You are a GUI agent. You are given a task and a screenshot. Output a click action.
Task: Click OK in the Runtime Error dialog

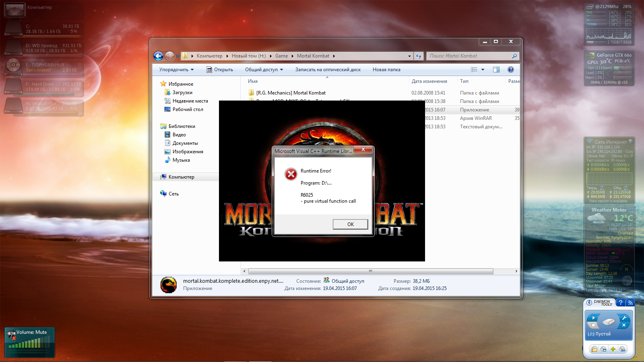point(350,224)
